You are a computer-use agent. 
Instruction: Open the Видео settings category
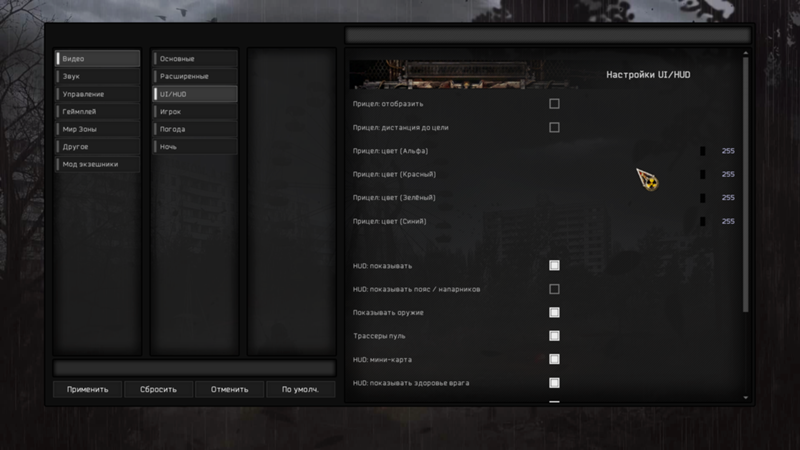(x=97, y=59)
